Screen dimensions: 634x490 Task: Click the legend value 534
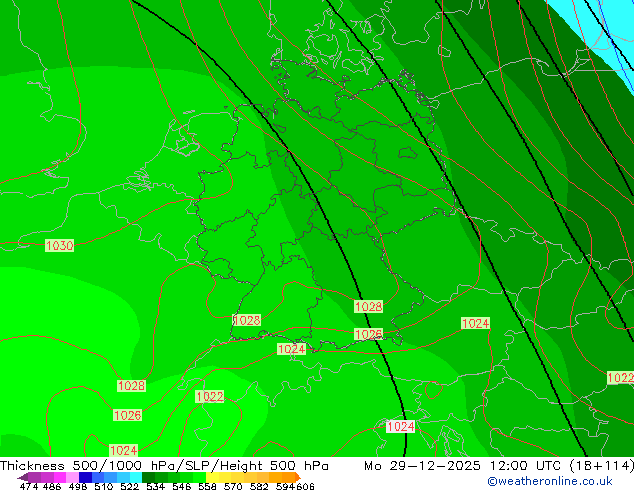tap(156, 486)
